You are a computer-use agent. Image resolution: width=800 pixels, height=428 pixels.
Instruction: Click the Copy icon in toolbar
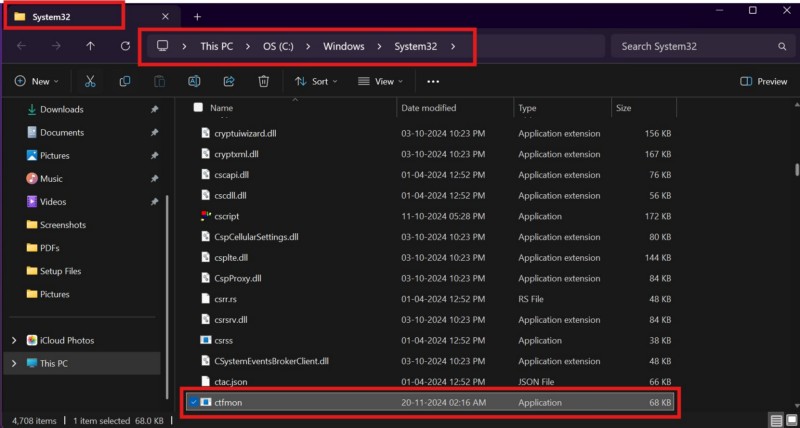click(x=125, y=81)
